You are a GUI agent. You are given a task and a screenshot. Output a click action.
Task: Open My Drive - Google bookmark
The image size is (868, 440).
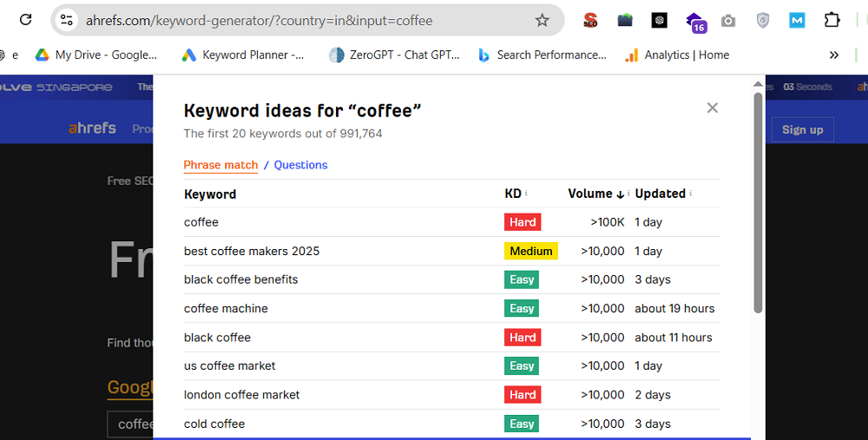coord(96,55)
